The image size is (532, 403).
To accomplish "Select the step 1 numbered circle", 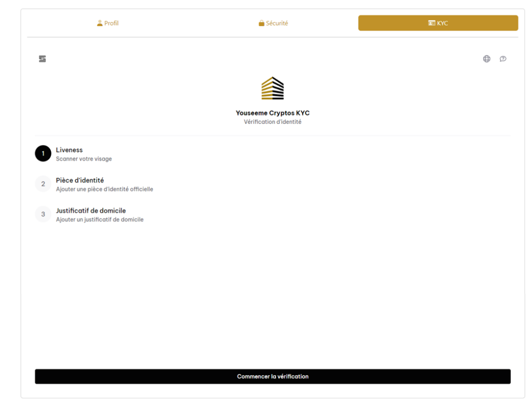I will 43,154.
